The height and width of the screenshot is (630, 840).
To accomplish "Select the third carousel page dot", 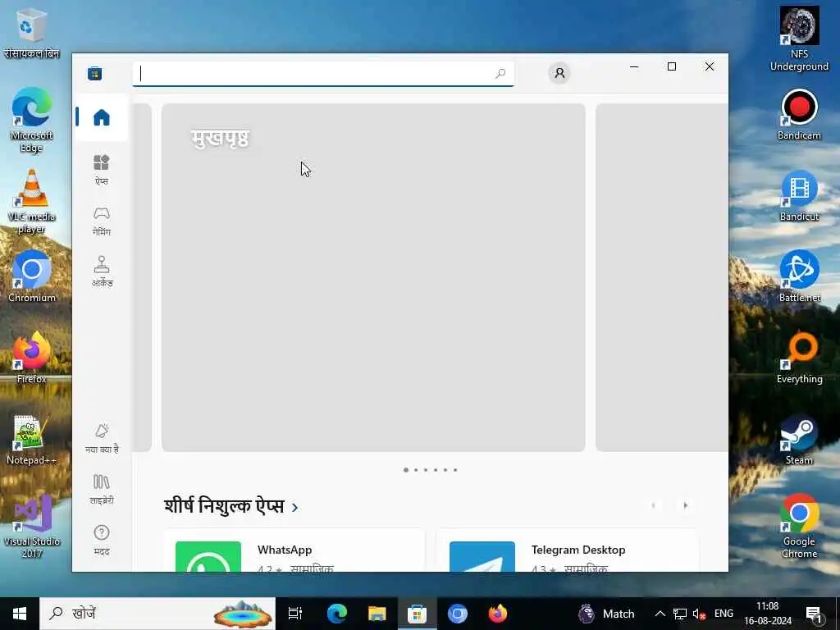I will [426, 470].
